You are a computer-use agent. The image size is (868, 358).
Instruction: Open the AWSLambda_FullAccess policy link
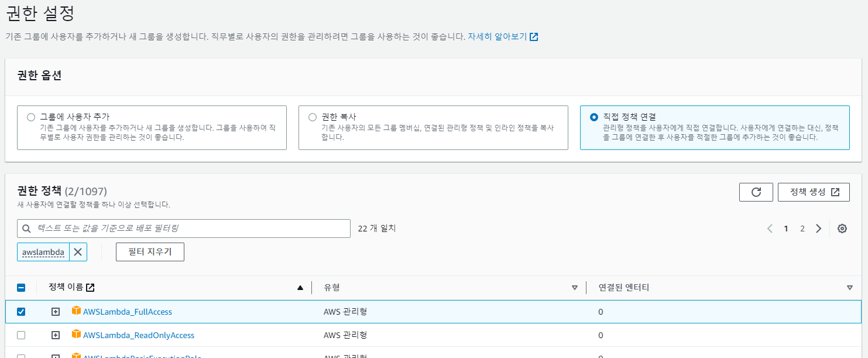point(128,312)
